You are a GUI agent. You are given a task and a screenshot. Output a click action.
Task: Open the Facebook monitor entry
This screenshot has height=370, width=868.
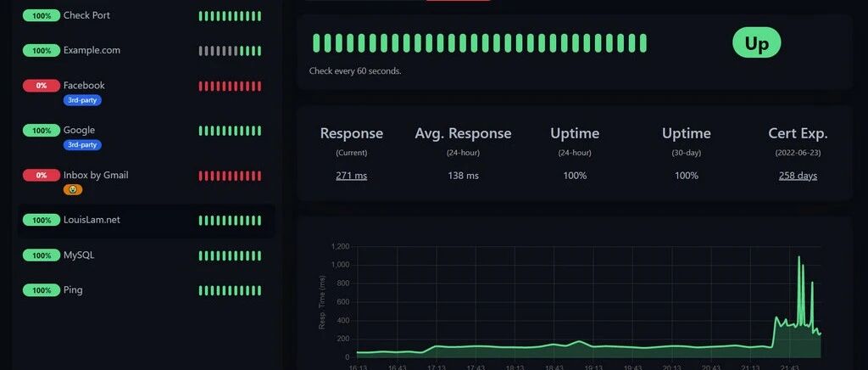click(147, 92)
